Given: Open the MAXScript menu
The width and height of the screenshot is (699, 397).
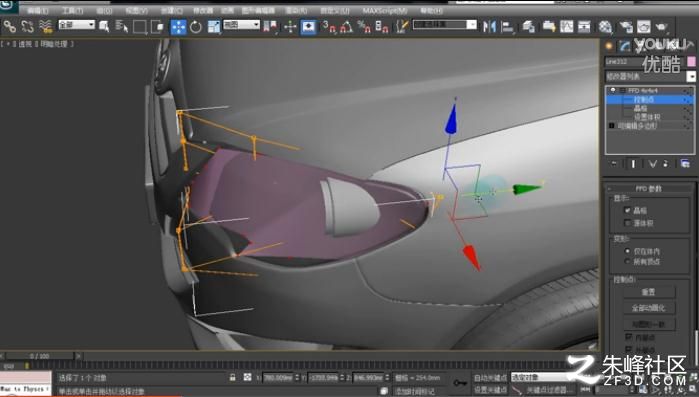Looking at the screenshot, I should (x=385, y=10).
